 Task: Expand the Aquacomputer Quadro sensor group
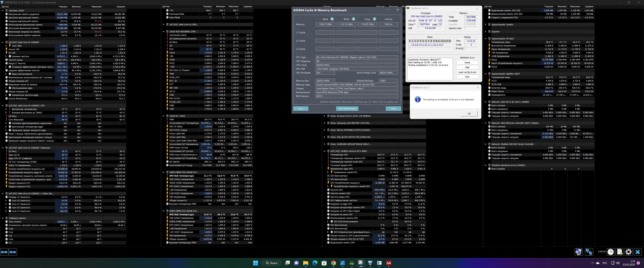(485, 24)
